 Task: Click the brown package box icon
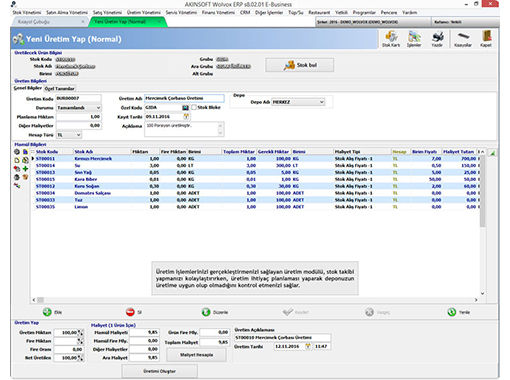pyautogui.click(x=25, y=177)
